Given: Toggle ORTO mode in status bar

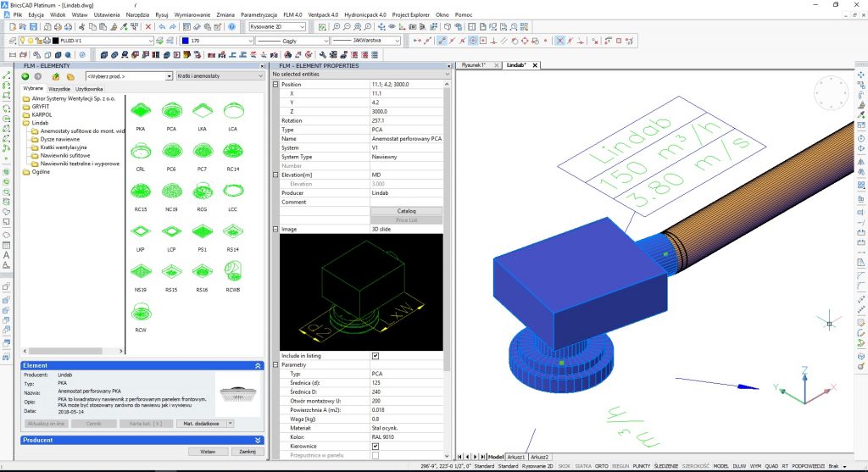Looking at the screenshot, I should [x=601, y=466].
